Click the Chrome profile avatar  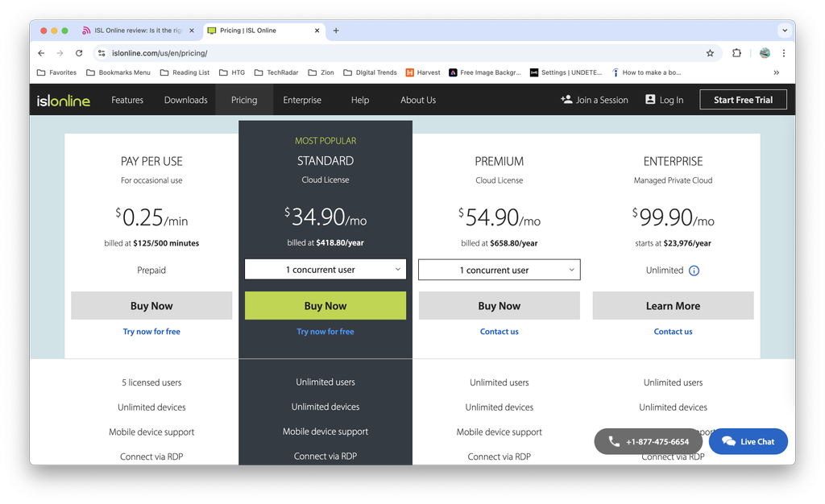(x=764, y=53)
